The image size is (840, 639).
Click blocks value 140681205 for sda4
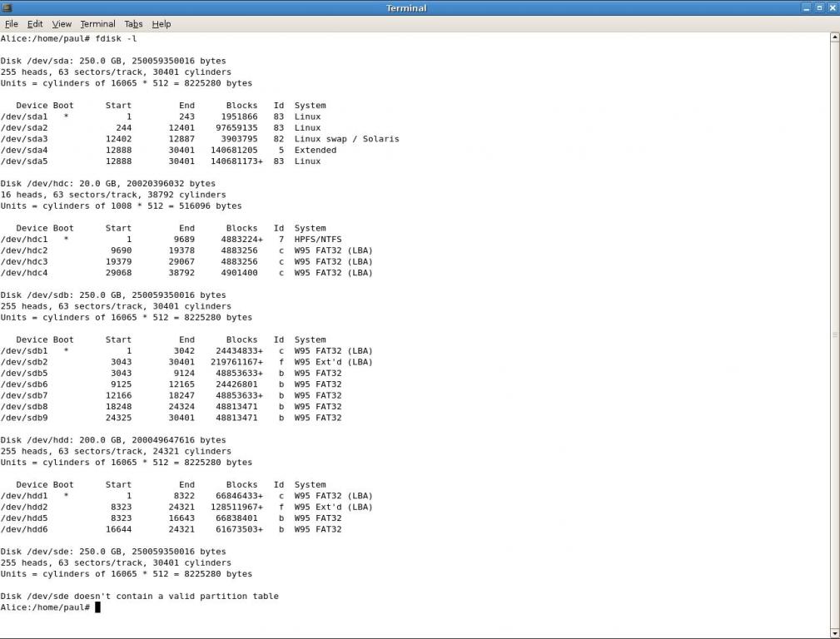[x=234, y=151]
